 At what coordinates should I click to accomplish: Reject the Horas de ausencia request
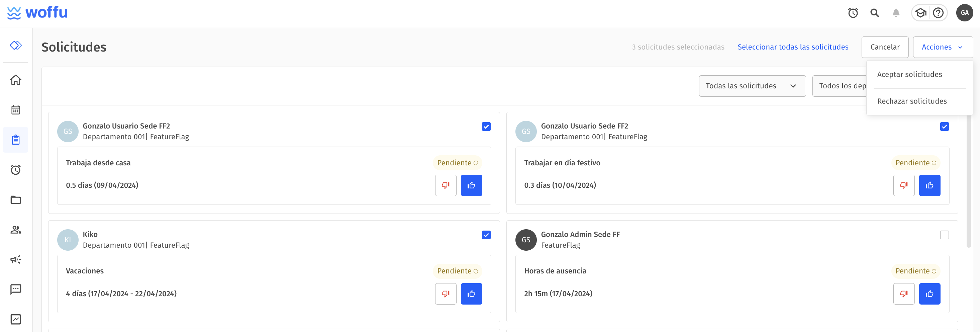(x=904, y=294)
